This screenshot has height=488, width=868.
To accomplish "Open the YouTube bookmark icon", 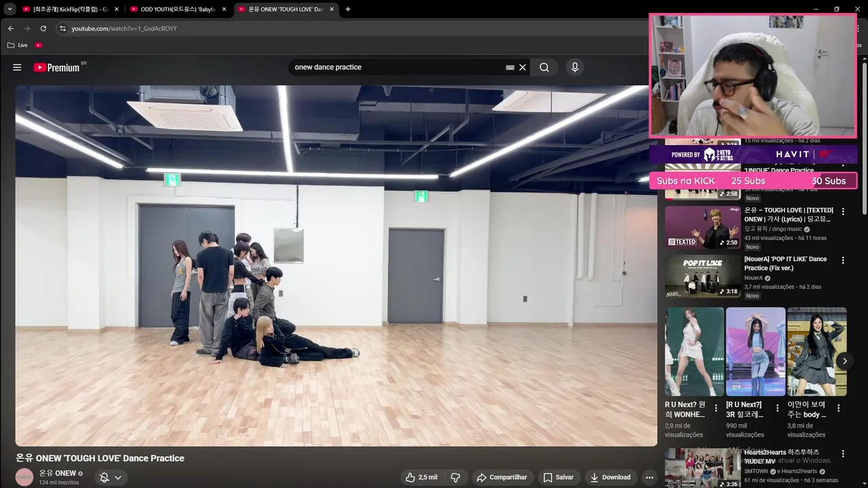I will tap(39, 45).
